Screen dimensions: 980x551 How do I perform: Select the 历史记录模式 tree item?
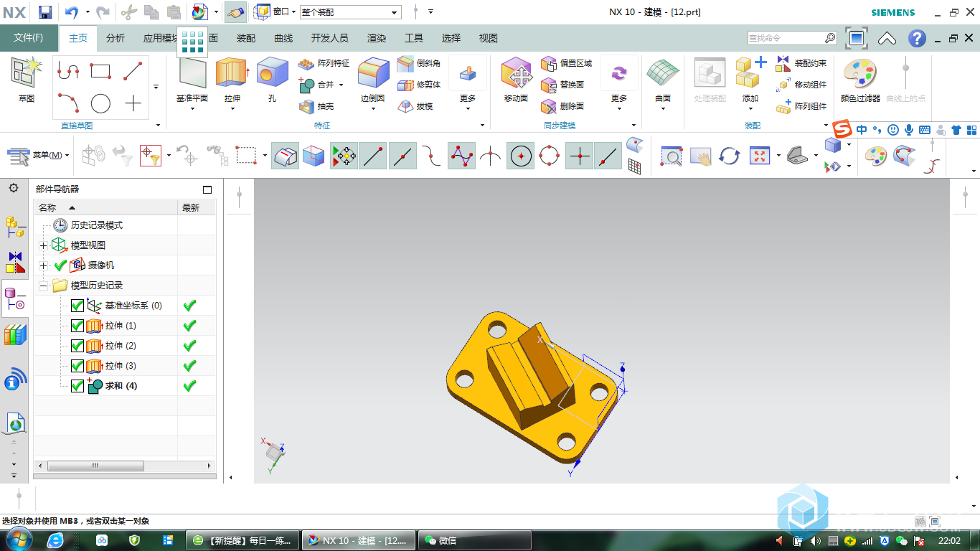(x=97, y=225)
